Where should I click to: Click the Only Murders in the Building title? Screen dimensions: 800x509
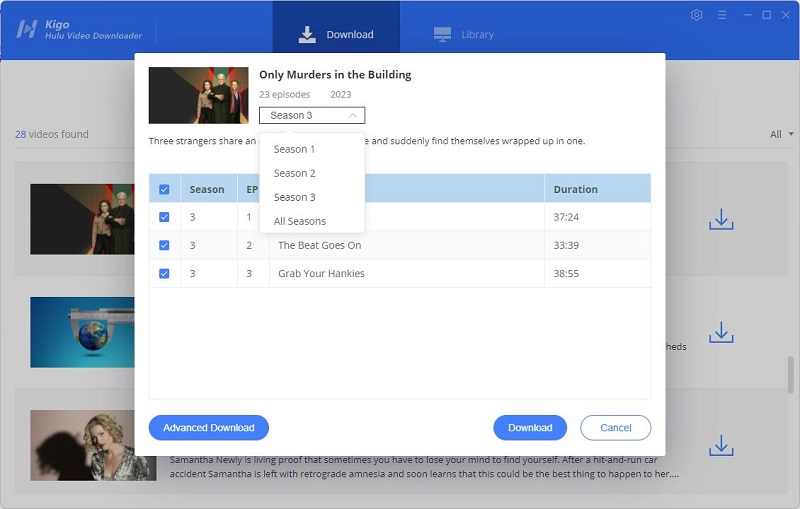[335, 74]
